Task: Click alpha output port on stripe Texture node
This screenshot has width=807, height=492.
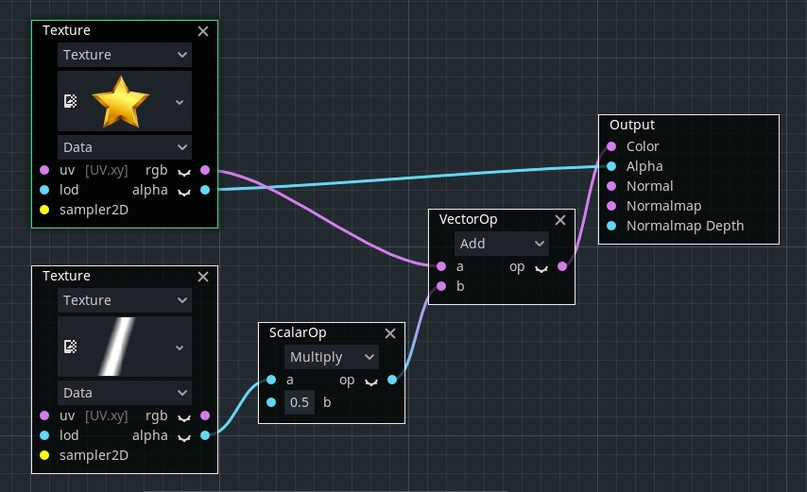Action: click(205, 435)
